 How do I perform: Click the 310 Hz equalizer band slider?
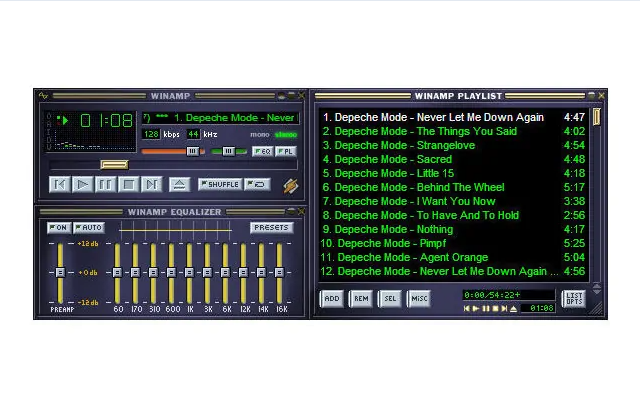153,272
